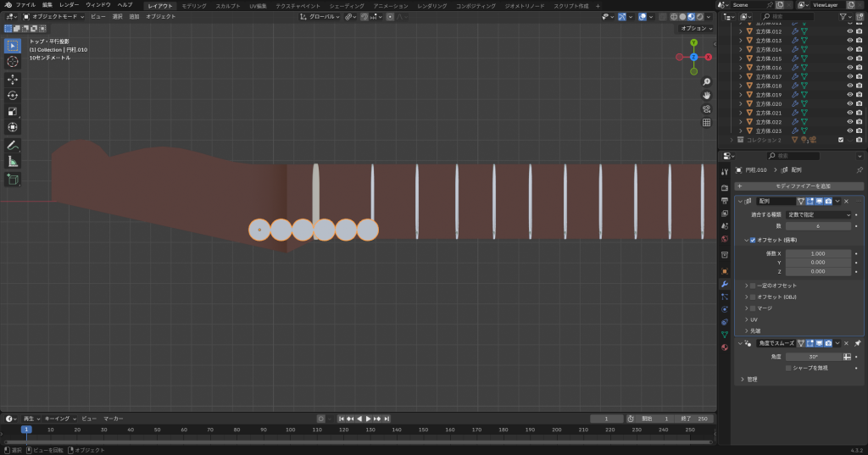Enable the シャープを無視 checkbox
This screenshot has height=455, width=868.
click(x=788, y=368)
